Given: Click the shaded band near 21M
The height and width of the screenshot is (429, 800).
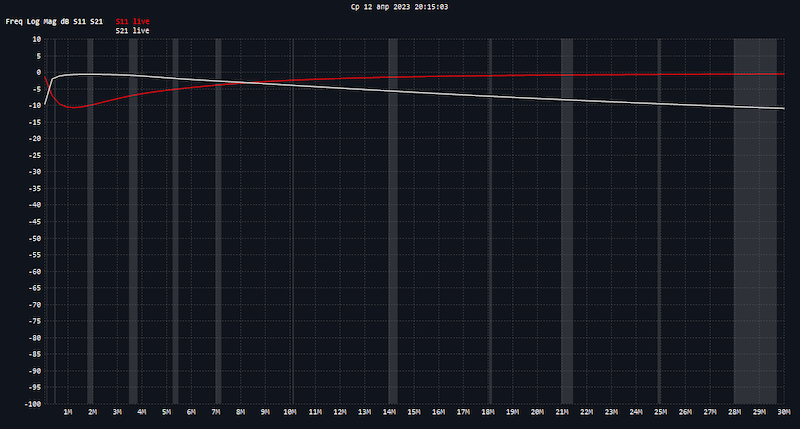Looking at the screenshot, I should point(567,220).
